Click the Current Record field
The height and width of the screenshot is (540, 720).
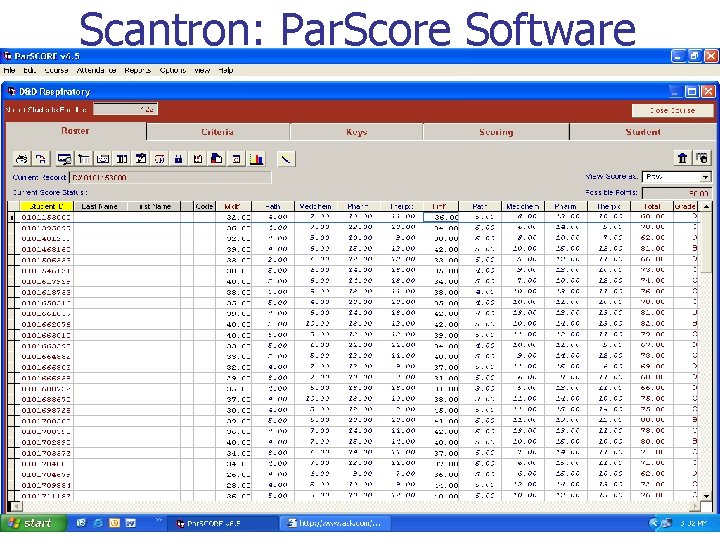(x=170, y=177)
